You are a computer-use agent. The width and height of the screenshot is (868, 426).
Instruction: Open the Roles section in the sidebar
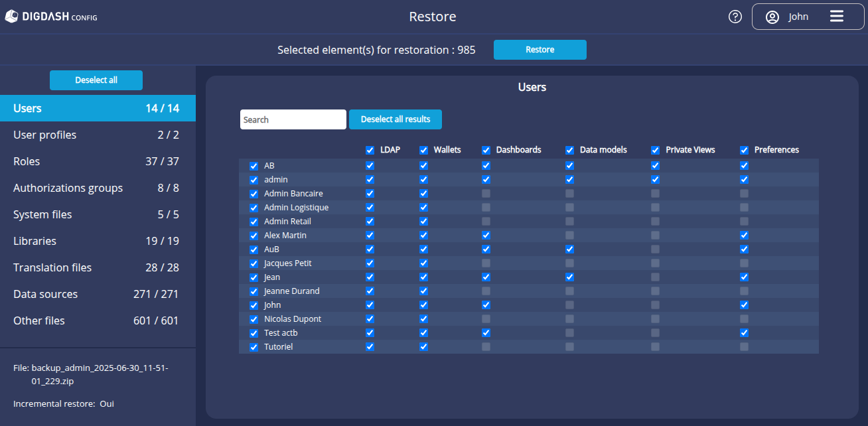tap(98, 161)
